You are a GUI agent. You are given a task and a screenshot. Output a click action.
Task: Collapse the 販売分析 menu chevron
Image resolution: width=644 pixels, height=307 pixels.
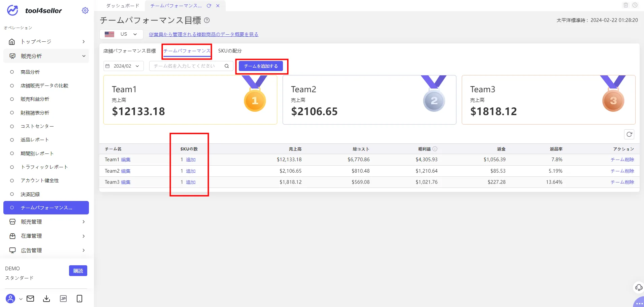[x=84, y=56]
